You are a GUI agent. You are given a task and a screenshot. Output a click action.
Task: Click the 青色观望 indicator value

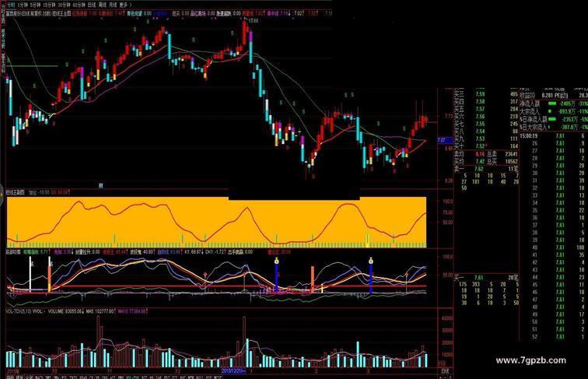(x=138, y=13)
